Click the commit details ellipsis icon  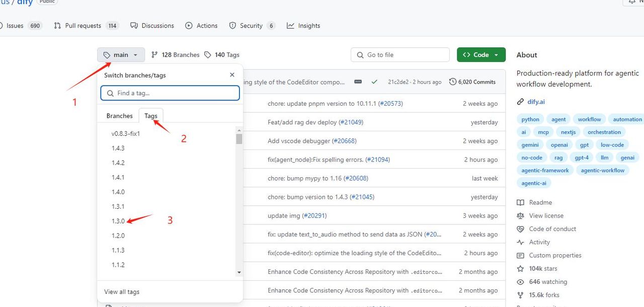(358, 82)
